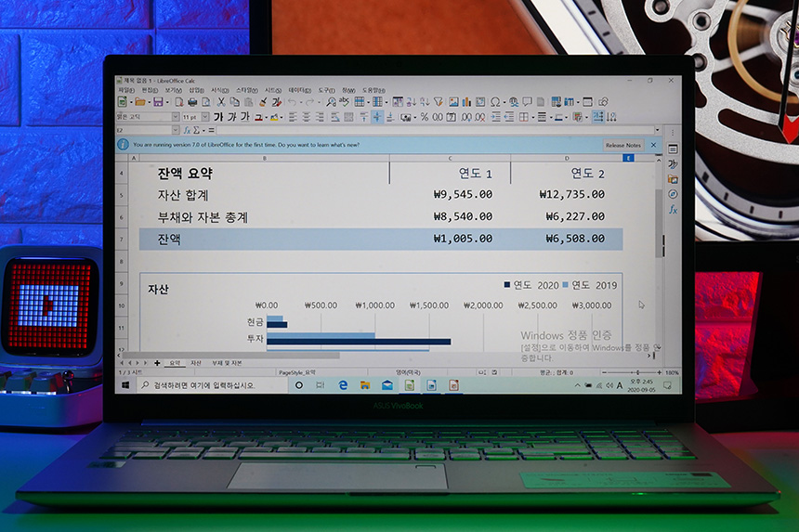Align text left
Viewport: 799px width, 532px height.
click(x=293, y=117)
